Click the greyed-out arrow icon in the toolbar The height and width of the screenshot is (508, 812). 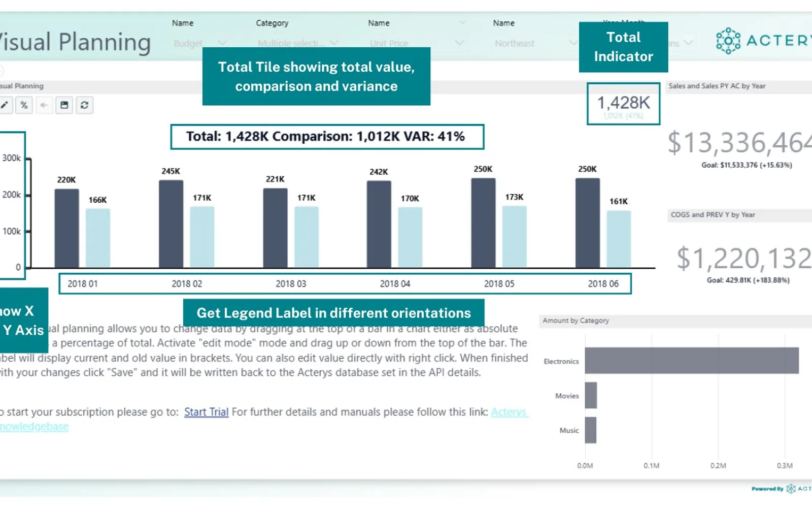pos(44,105)
